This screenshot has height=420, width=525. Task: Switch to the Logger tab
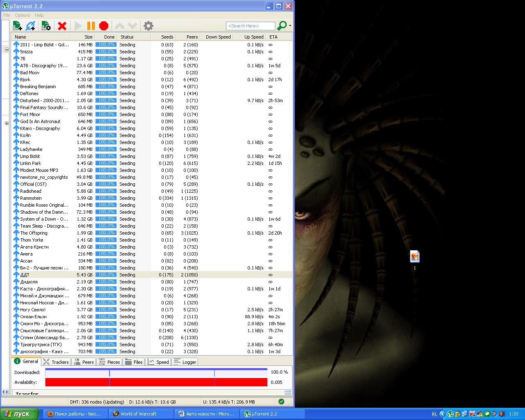click(x=185, y=362)
